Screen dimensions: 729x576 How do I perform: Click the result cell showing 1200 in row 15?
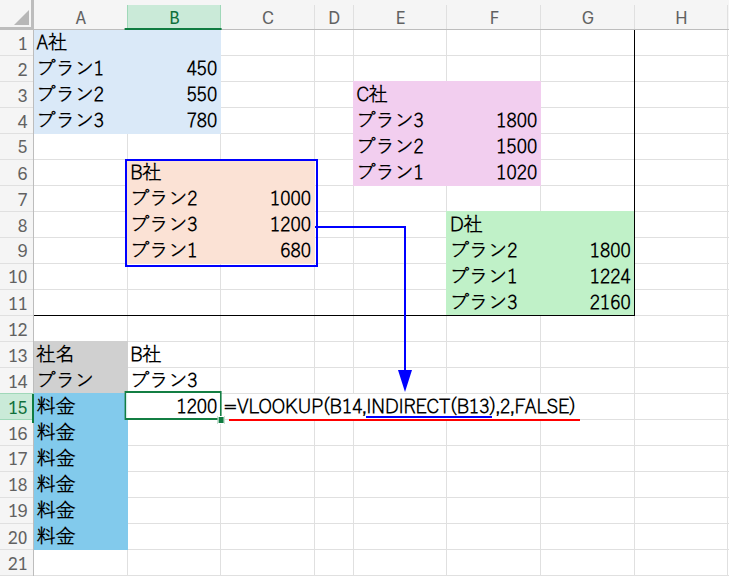click(x=173, y=407)
